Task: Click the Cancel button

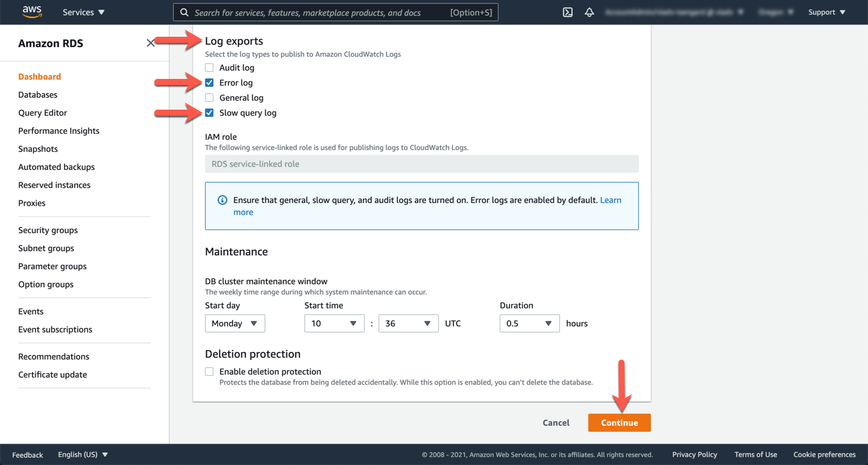Action: click(x=556, y=423)
